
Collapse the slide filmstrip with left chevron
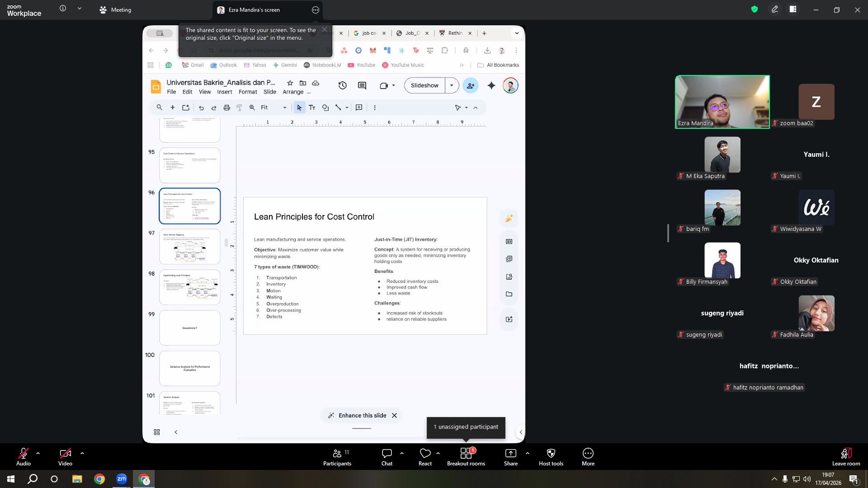(x=176, y=432)
